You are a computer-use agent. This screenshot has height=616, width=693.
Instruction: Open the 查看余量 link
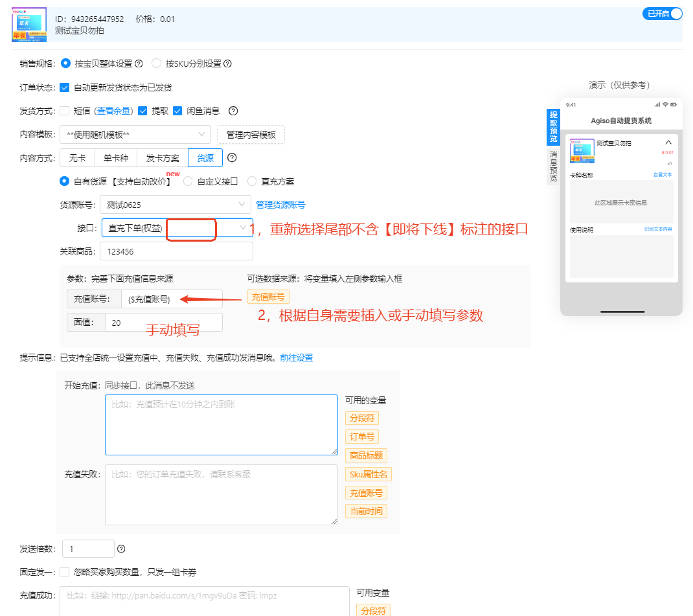(113, 111)
